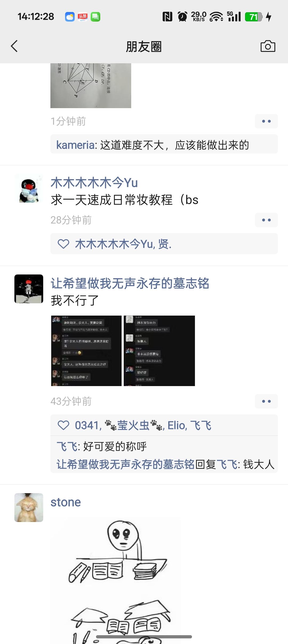Open the dark avatar of 让希望做我无声永存的墓志铭
The width and height of the screenshot is (288, 644).
pos(29,289)
